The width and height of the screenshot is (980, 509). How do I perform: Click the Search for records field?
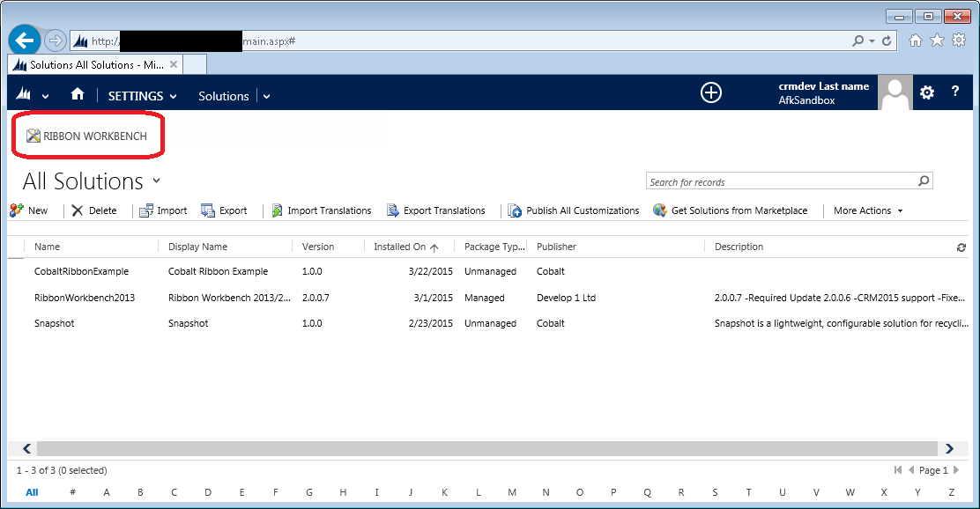[780, 182]
